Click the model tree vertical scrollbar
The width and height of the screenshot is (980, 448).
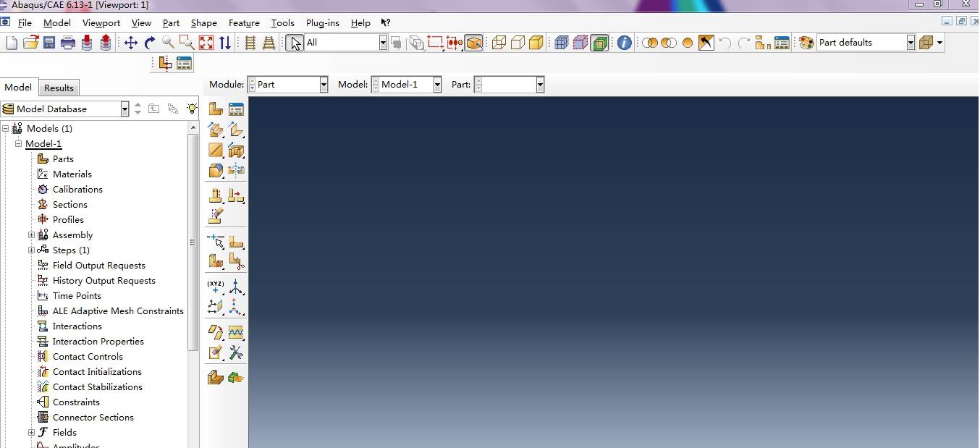coord(193,242)
